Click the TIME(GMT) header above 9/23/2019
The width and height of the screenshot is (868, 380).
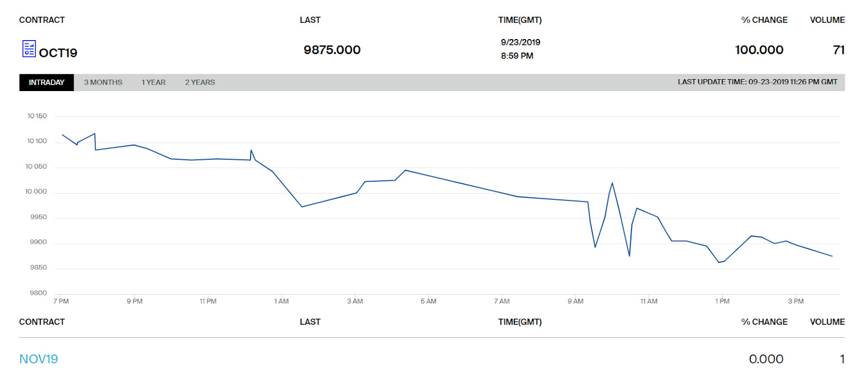tap(520, 20)
